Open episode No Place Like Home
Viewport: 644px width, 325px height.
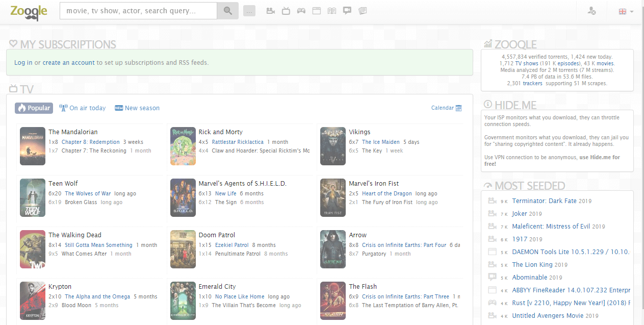pyautogui.click(x=240, y=296)
